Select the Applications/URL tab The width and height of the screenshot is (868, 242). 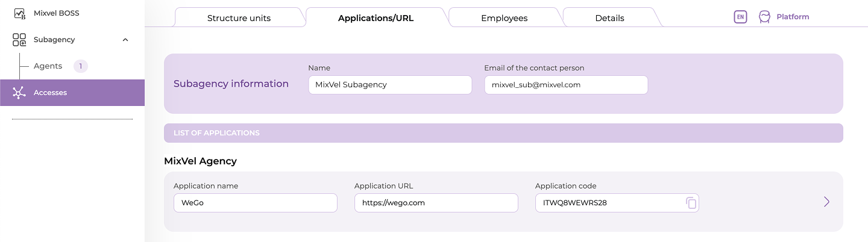click(376, 18)
